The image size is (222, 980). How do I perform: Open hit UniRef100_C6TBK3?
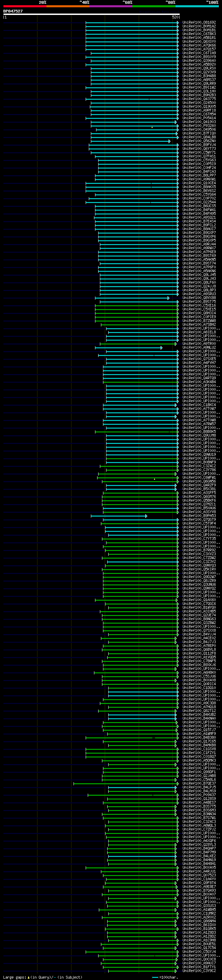[199, 34]
